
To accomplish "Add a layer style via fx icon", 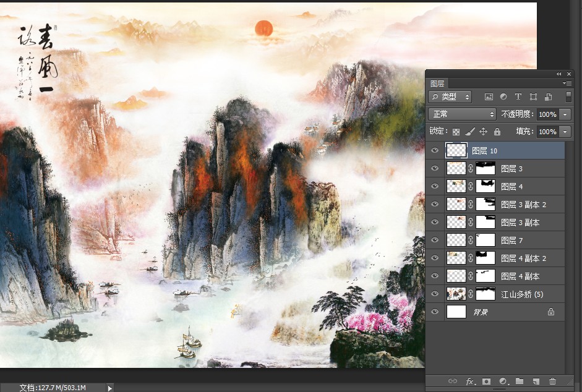I will [x=470, y=381].
